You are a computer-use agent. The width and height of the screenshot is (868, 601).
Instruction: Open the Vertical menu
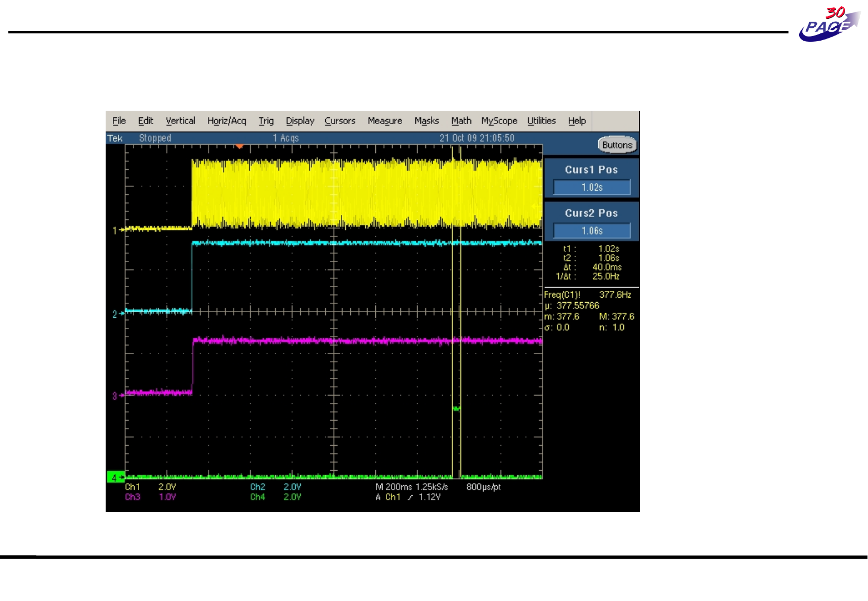coord(180,121)
